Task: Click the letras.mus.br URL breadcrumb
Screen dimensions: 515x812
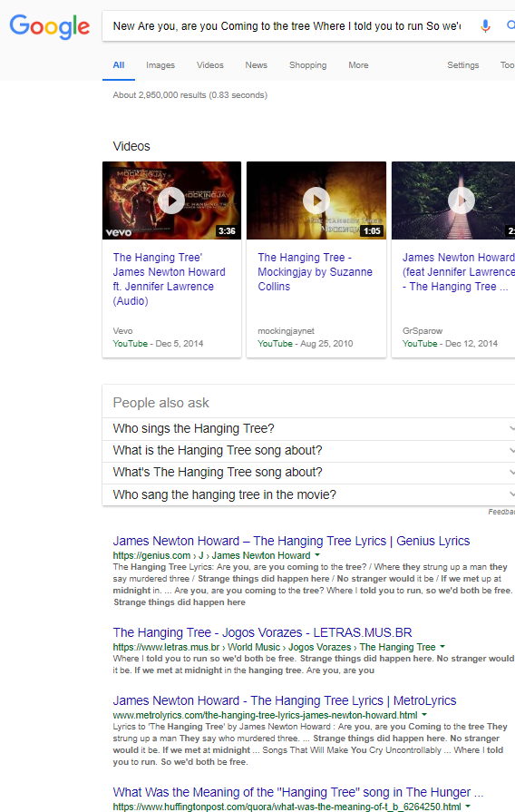Action: pyautogui.click(x=275, y=647)
